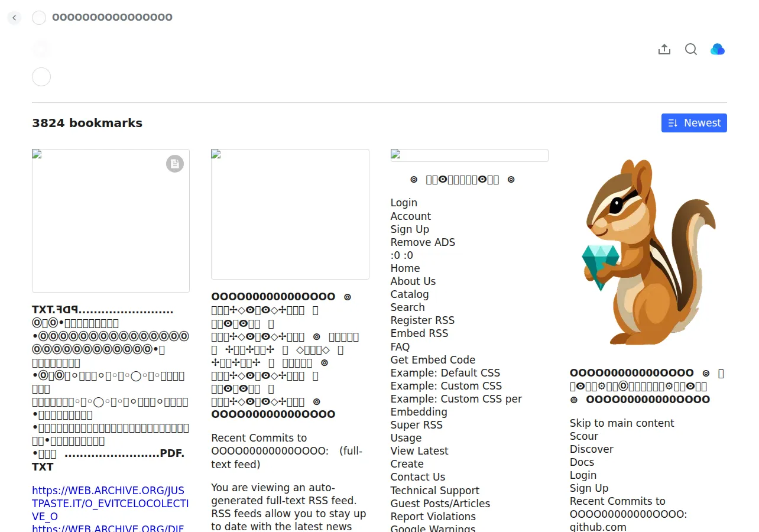Select the Discover link
The height and width of the screenshot is (532, 759).
click(592, 449)
